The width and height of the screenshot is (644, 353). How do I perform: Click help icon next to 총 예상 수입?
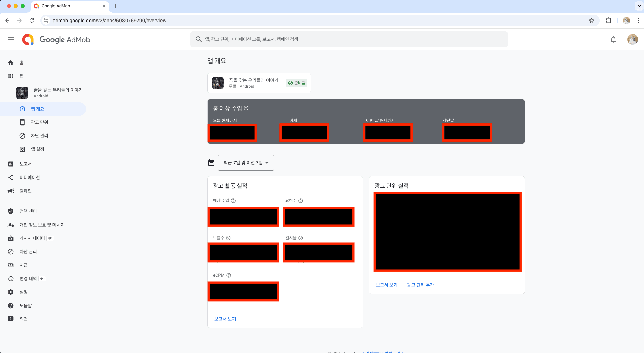[x=246, y=108]
